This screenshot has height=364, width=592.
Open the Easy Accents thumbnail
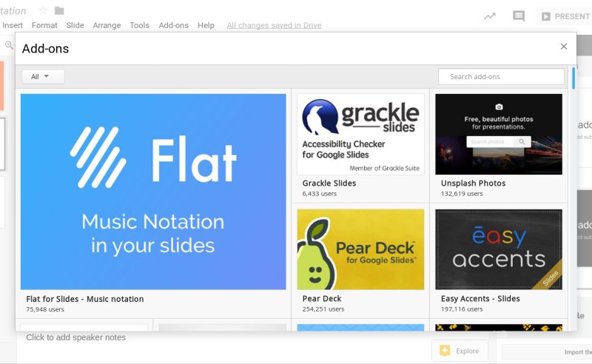(498, 249)
